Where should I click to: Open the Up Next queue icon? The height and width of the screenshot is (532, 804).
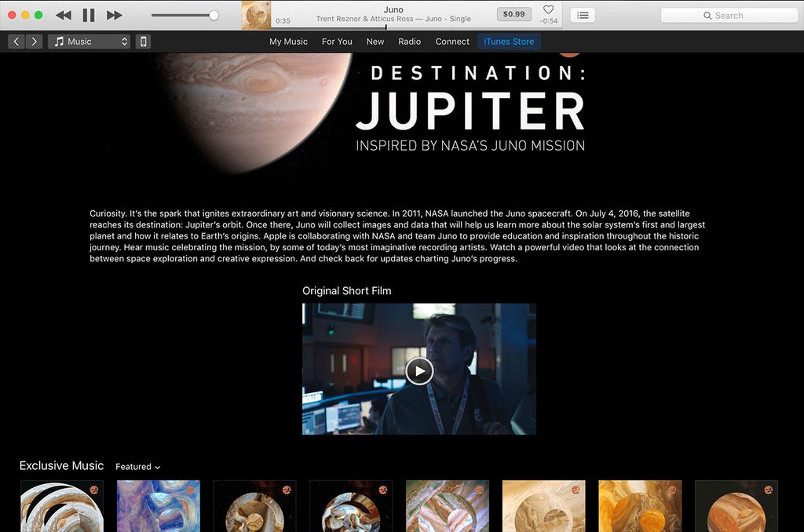click(x=583, y=14)
